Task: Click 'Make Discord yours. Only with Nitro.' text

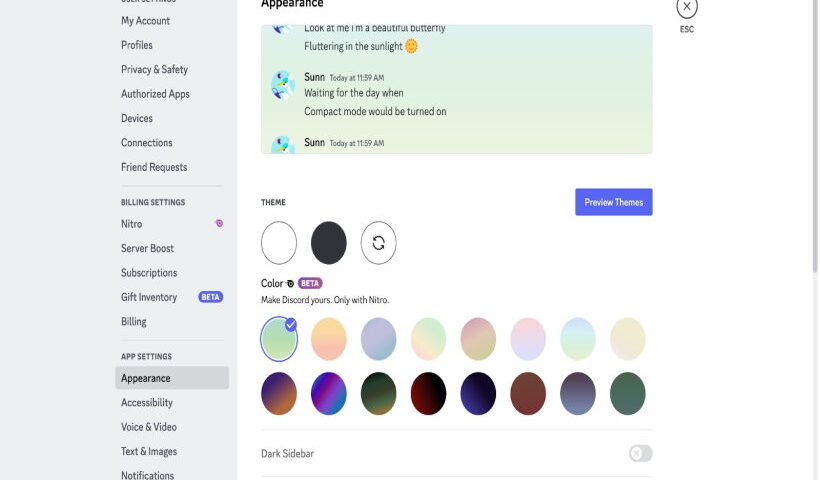Action: pyautogui.click(x=325, y=300)
